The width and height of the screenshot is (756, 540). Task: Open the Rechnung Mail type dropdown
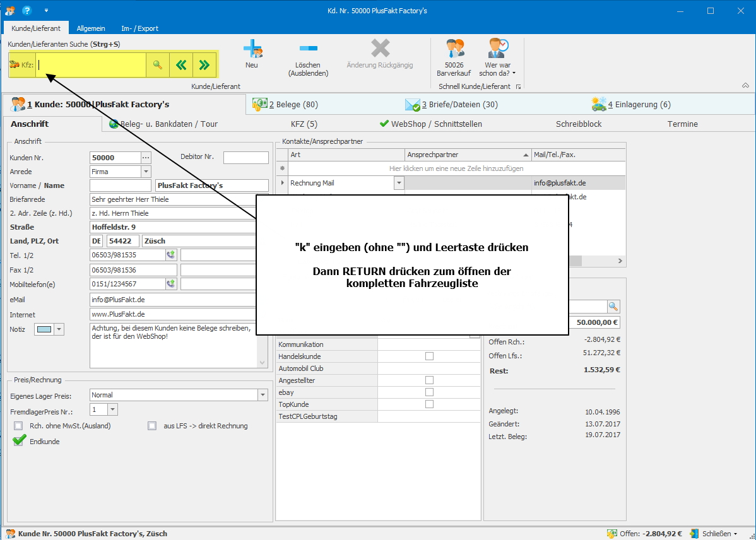(x=399, y=183)
